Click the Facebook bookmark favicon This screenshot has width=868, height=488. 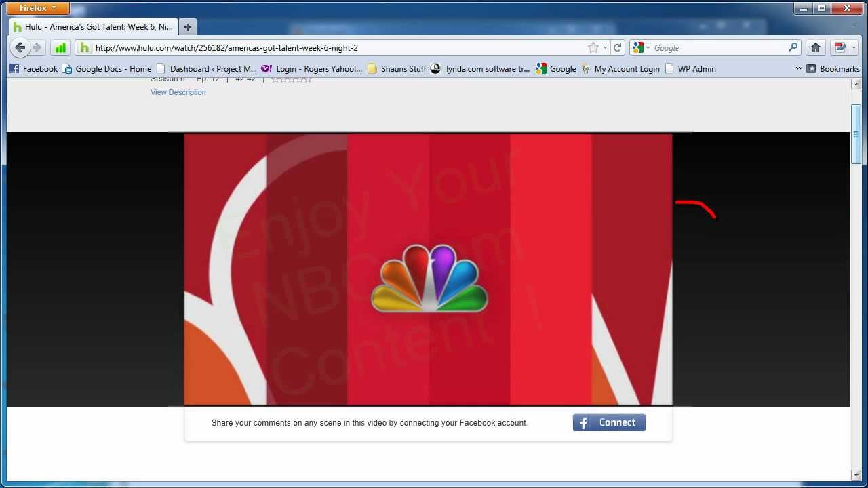14,68
